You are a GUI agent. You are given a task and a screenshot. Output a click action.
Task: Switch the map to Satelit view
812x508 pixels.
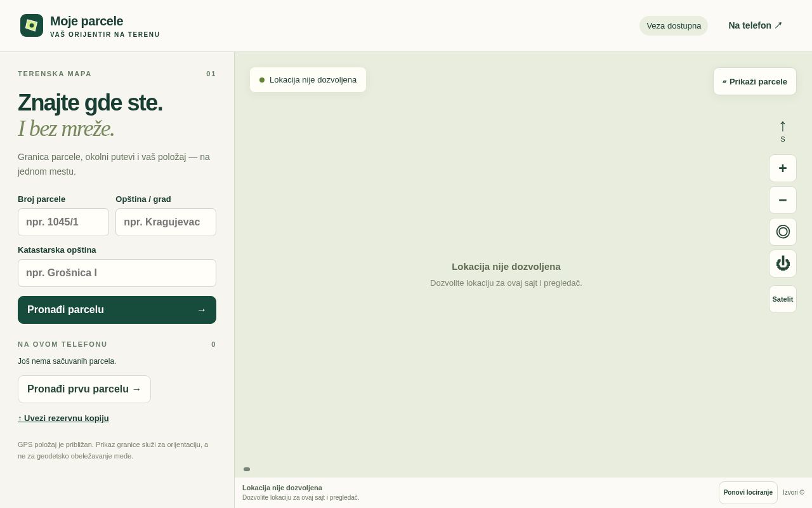(783, 299)
